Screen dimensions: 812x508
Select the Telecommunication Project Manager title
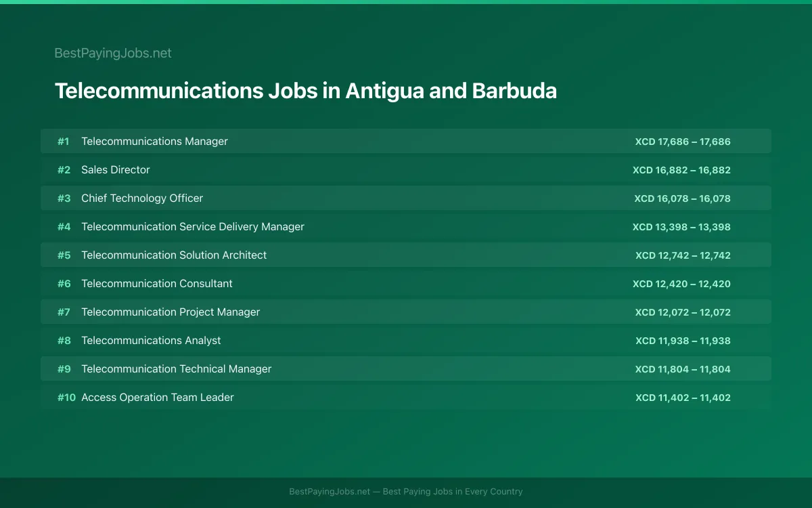click(x=171, y=312)
